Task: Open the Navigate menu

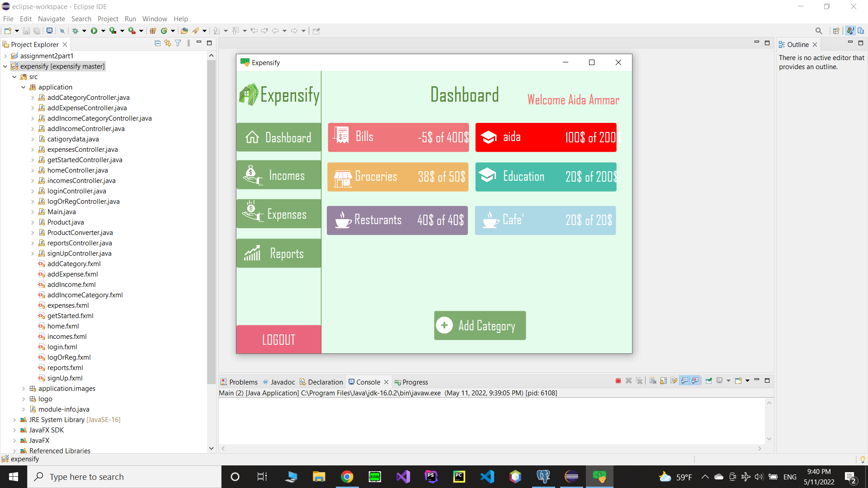Action: 51,19
